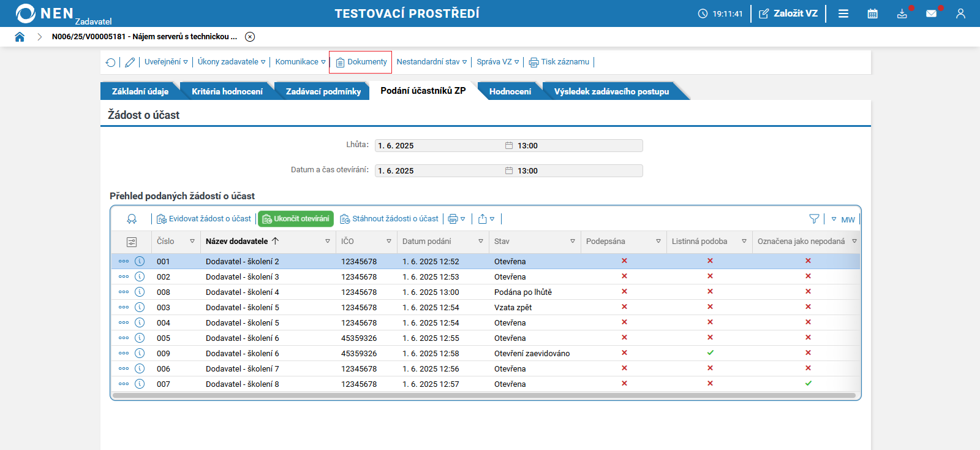The height and width of the screenshot is (450, 980).
Task: Open the hamburger menu in header
Action: coord(843,13)
